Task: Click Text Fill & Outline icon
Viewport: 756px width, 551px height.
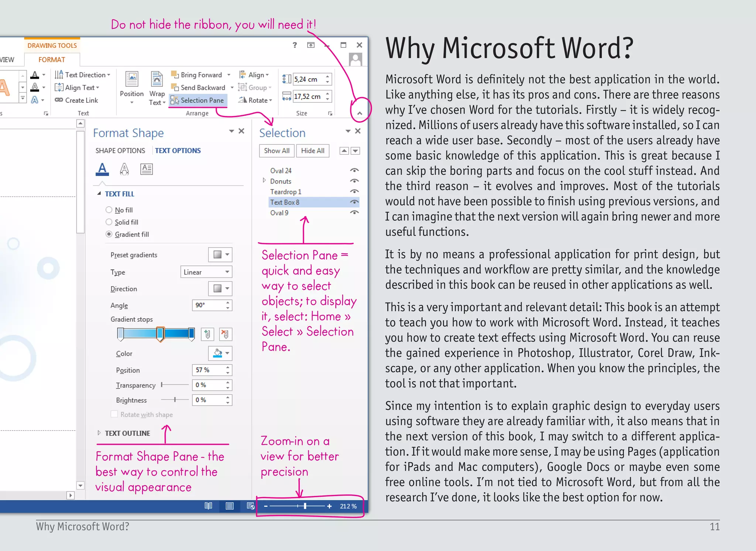Action: point(102,169)
